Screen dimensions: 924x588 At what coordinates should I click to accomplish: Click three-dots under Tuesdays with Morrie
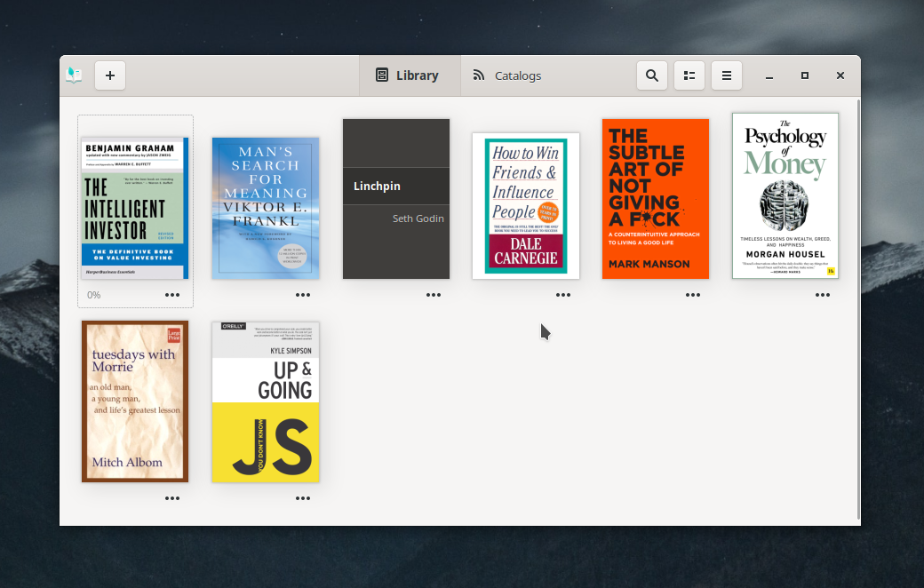[172, 498]
